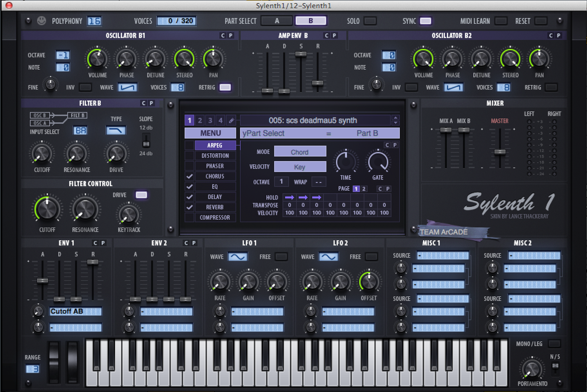Image resolution: width=587 pixels, height=392 pixels.
Task: Open the arpeggiator Mode Chord dropdown
Action: pos(300,152)
